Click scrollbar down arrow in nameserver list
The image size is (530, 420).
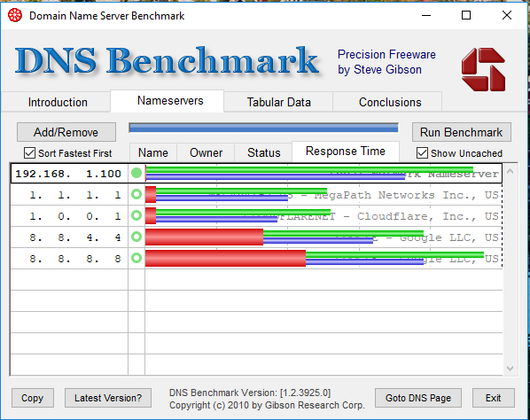510,369
